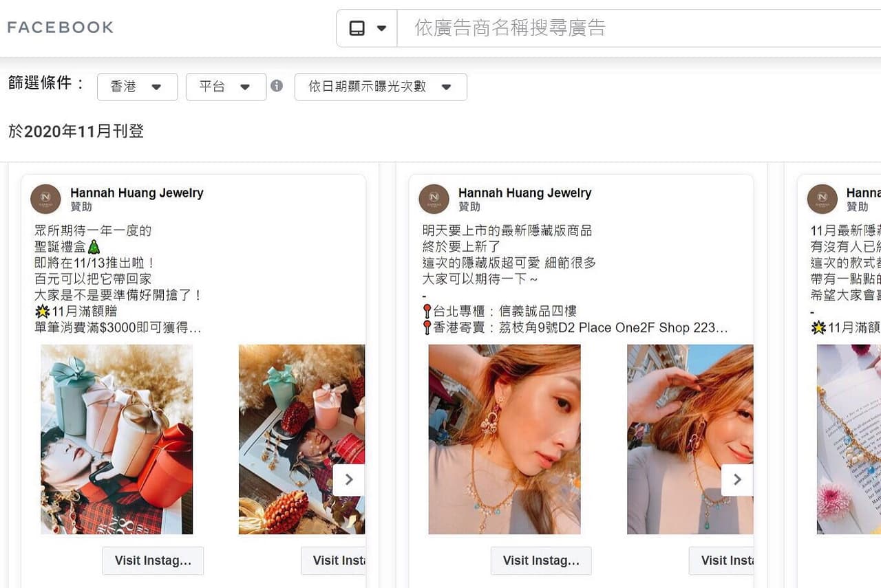
Task: Click the 於2020年11月刊登 heading
Action: tap(76, 131)
